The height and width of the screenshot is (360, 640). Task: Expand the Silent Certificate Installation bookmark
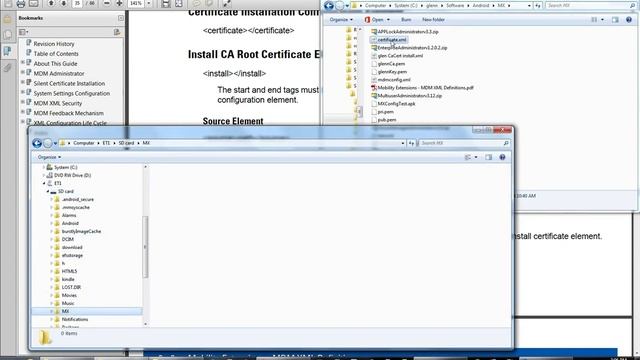pyautogui.click(x=23, y=82)
